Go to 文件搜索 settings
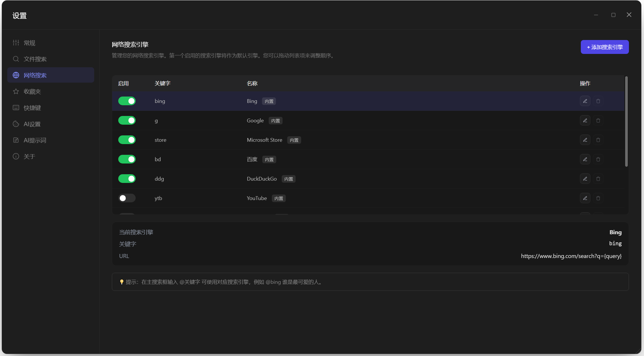The image size is (644, 356). click(51, 59)
